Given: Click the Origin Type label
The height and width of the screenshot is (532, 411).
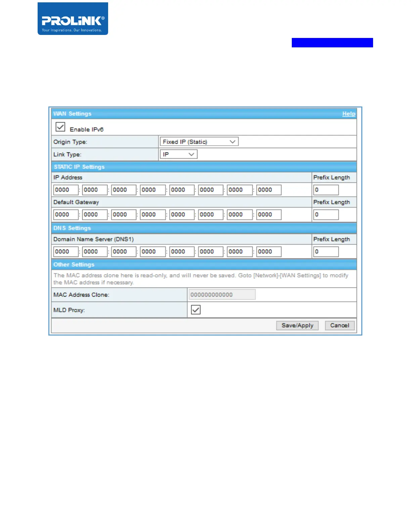Looking at the screenshot, I should 70,142.
